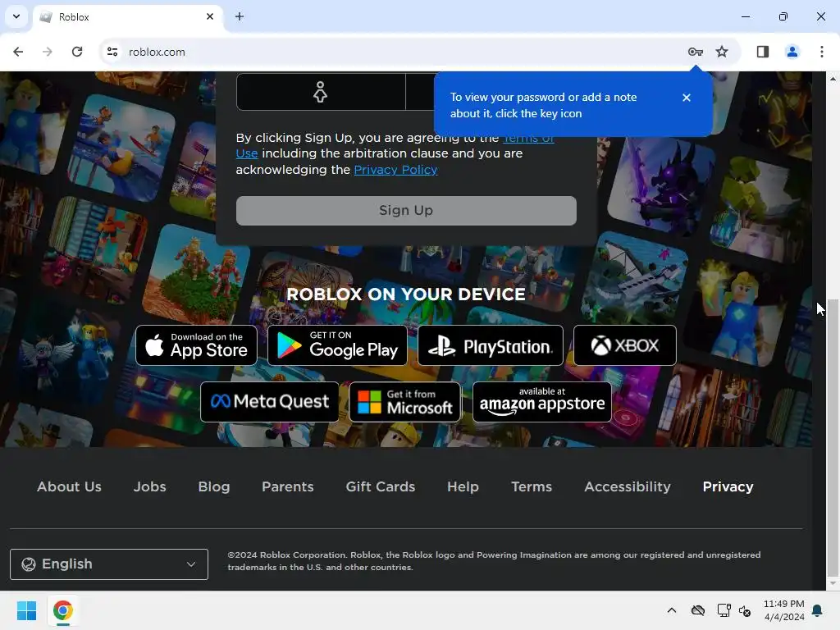840x630 pixels.
Task: Open the clock showing 11:49 PM
Action: coord(783,610)
